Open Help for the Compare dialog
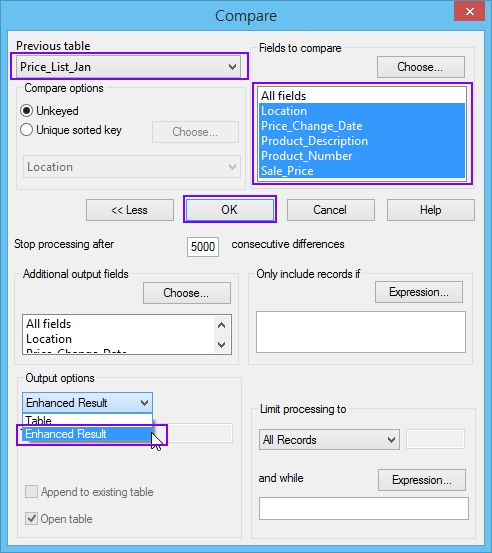Screen dimensions: 492x553 point(431,210)
